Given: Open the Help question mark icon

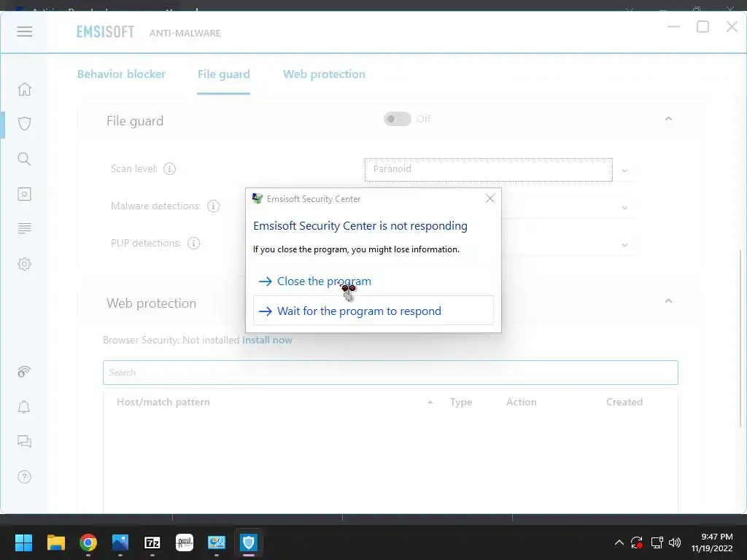Looking at the screenshot, I should click(24, 477).
